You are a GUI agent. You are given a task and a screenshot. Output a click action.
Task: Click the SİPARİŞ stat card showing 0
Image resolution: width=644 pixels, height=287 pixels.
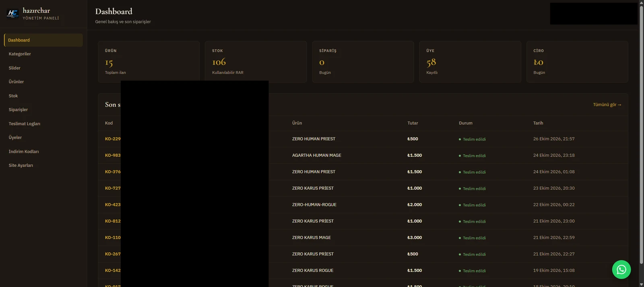pos(363,62)
